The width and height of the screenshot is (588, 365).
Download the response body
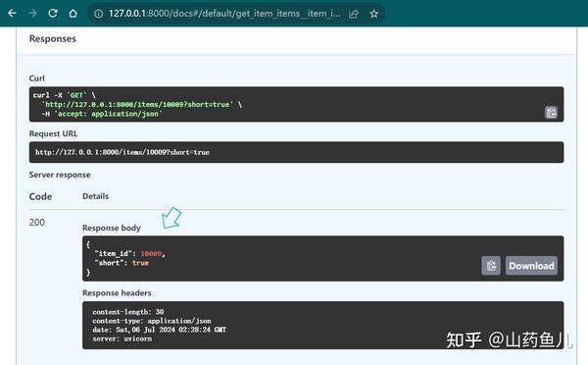click(531, 266)
